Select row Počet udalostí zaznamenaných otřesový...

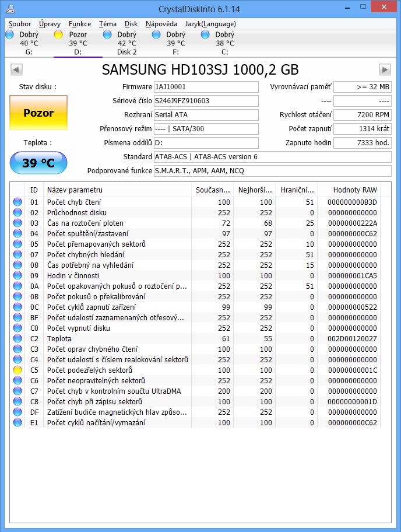pyautogui.click(x=195, y=317)
